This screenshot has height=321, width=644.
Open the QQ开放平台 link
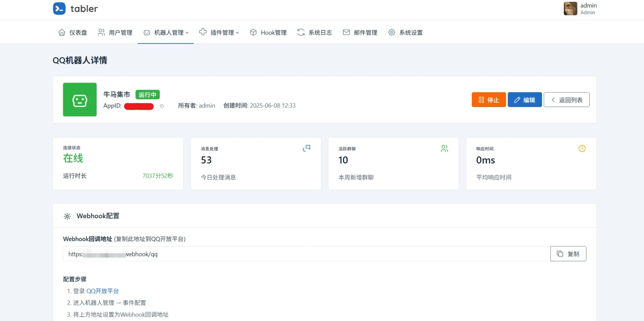[x=102, y=291]
